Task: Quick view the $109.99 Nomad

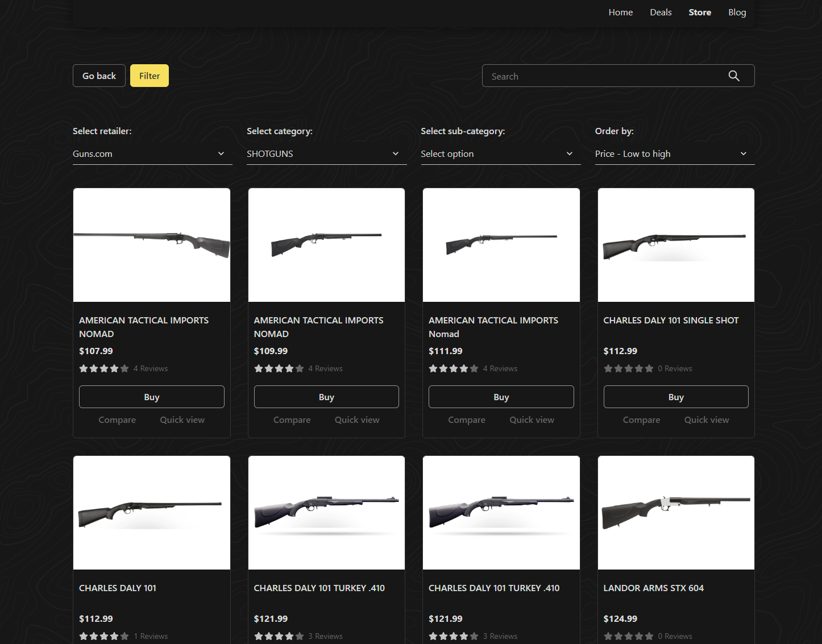Action: (357, 420)
